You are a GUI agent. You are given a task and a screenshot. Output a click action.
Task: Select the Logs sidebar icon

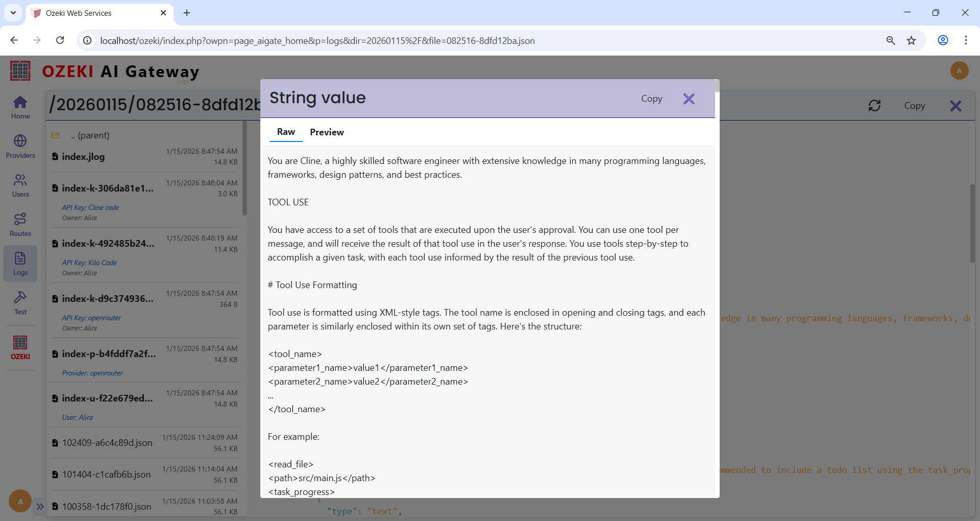pos(20,264)
